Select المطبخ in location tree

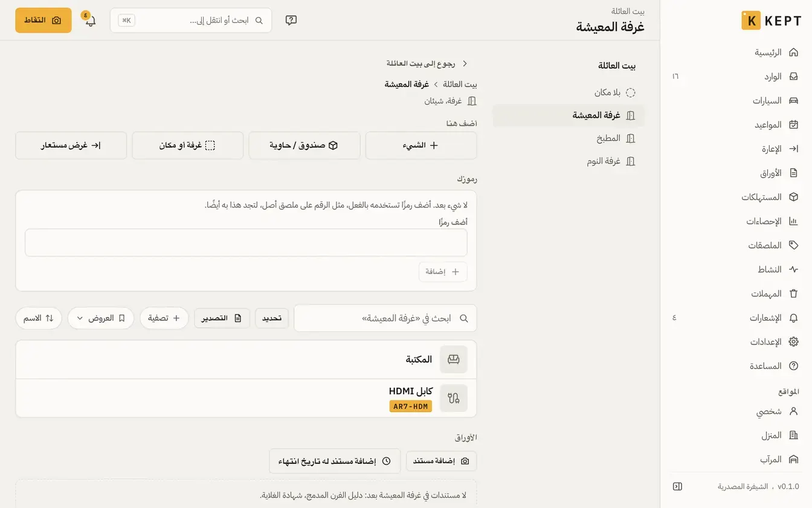coord(569,138)
